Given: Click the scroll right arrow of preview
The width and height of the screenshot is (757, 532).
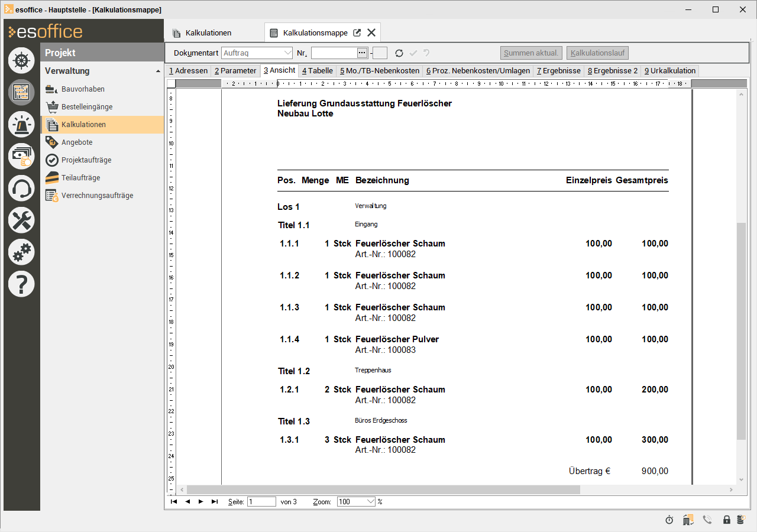Looking at the screenshot, I should (732, 490).
